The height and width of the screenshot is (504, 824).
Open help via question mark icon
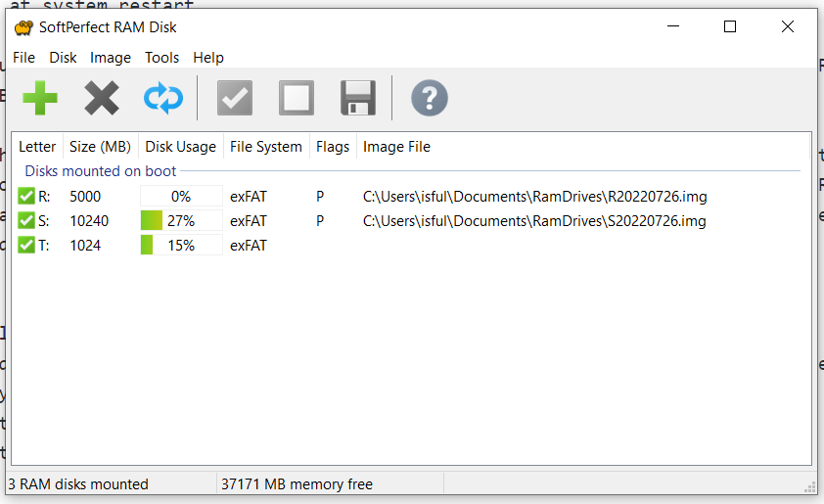click(x=430, y=98)
